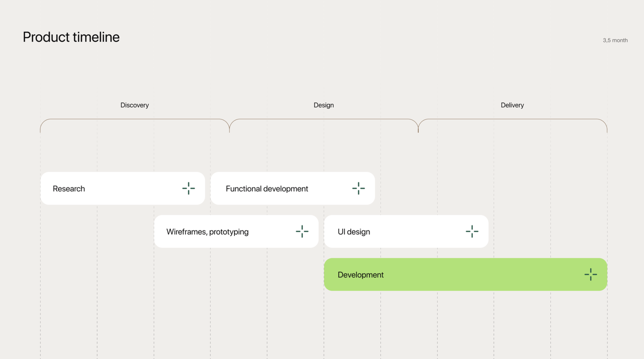Select the UI design card text
Image resolution: width=644 pixels, height=359 pixels.
(x=354, y=232)
